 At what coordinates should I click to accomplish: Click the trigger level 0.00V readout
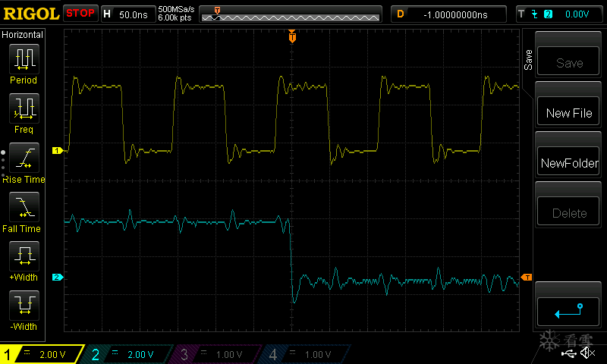[577, 14]
